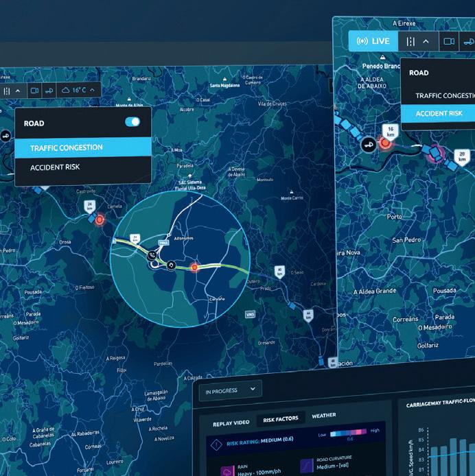This screenshot has height=476, width=475.
Task: Select TRAFFIC CONGESTION in left ROAD menu
Action: point(83,147)
